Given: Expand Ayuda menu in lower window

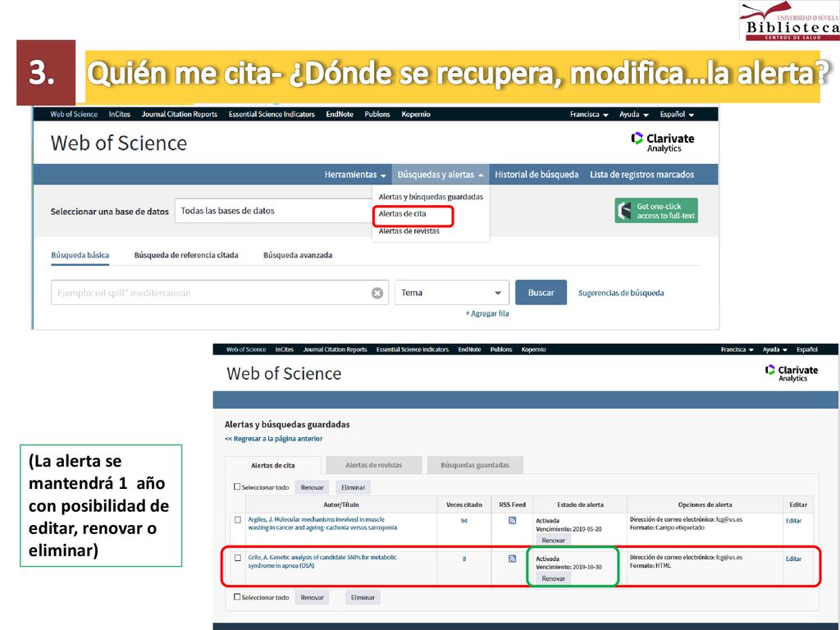Looking at the screenshot, I should pos(774,349).
